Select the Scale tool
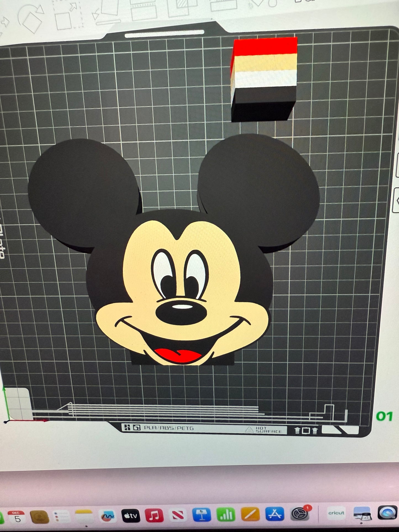The width and height of the screenshot is (399, 532). click(x=68, y=15)
